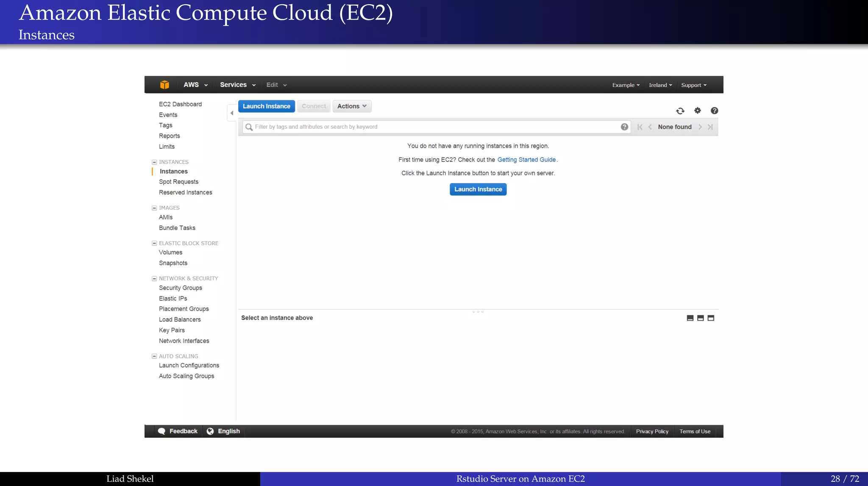Viewport: 868px width, 486px height.
Task: Go to next page of results
Action: [700, 127]
